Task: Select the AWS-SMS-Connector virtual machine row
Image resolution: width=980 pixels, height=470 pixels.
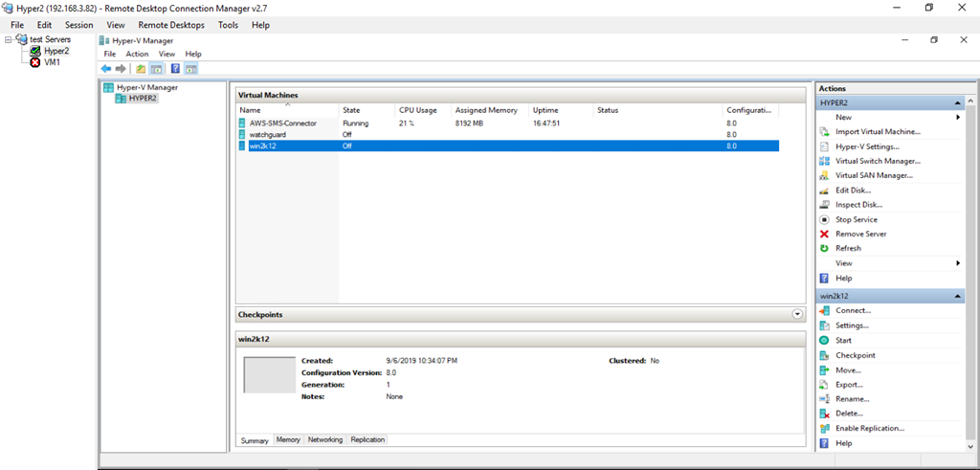Action: coord(508,123)
